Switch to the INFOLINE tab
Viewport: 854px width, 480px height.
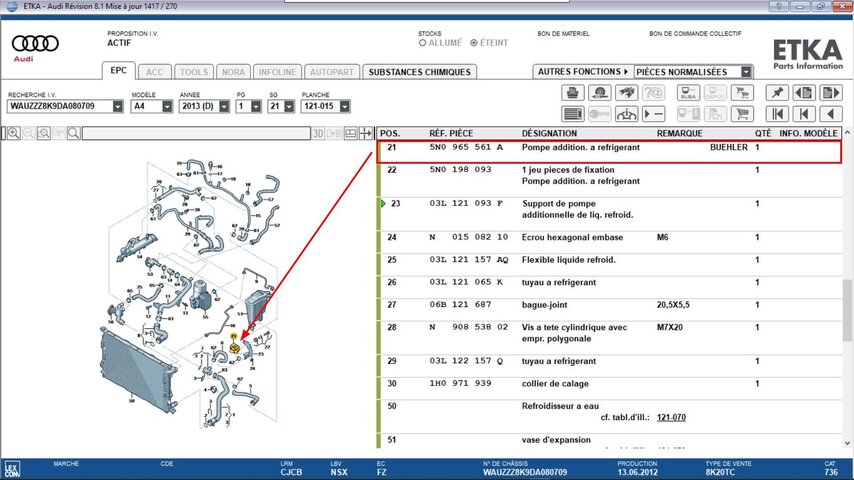[277, 72]
